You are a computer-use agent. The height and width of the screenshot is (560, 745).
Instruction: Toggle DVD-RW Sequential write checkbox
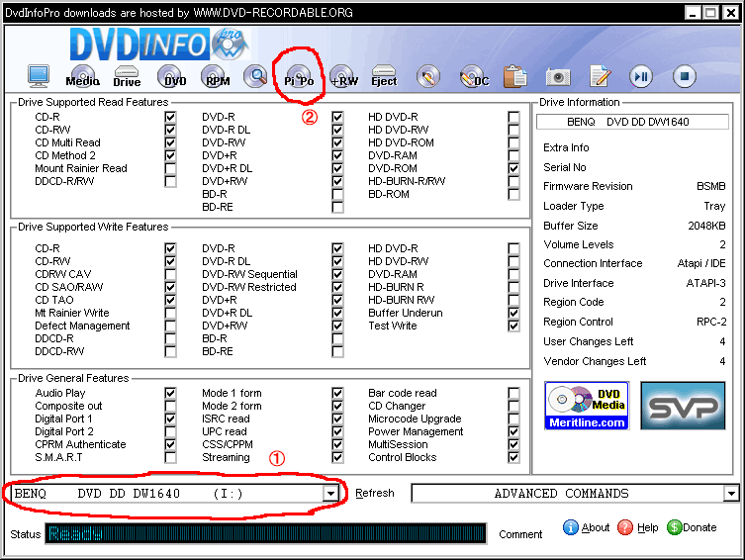coord(337,274)
